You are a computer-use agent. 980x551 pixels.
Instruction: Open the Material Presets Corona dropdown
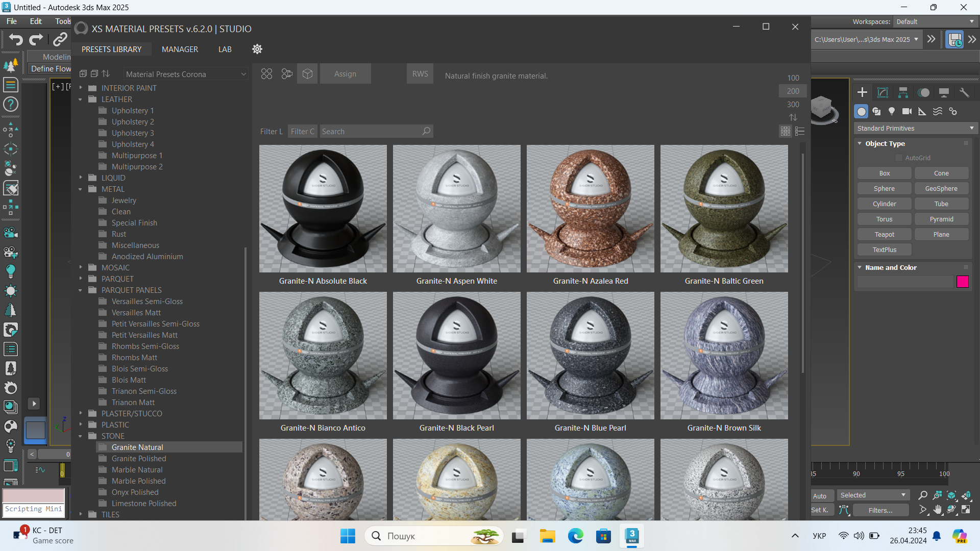[x=186, y=74]
